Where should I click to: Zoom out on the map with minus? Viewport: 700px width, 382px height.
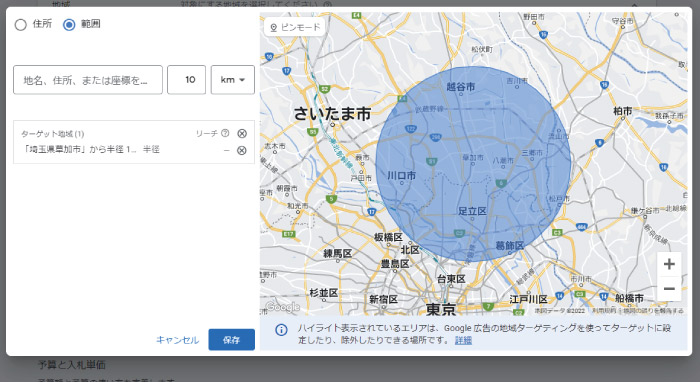point(669,289)
